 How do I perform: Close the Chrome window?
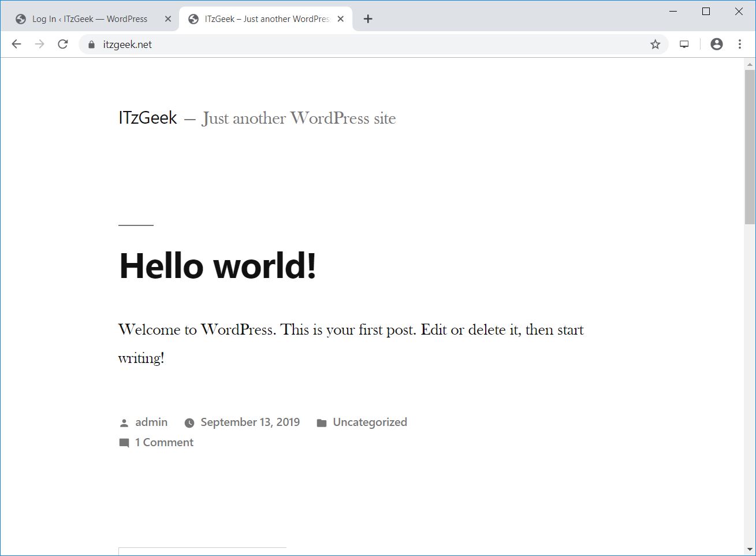pyautogui.click(x=739, y=12)
